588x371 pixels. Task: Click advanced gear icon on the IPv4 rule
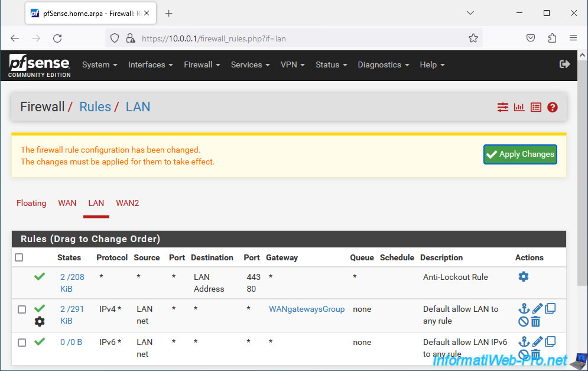[40, 321]
